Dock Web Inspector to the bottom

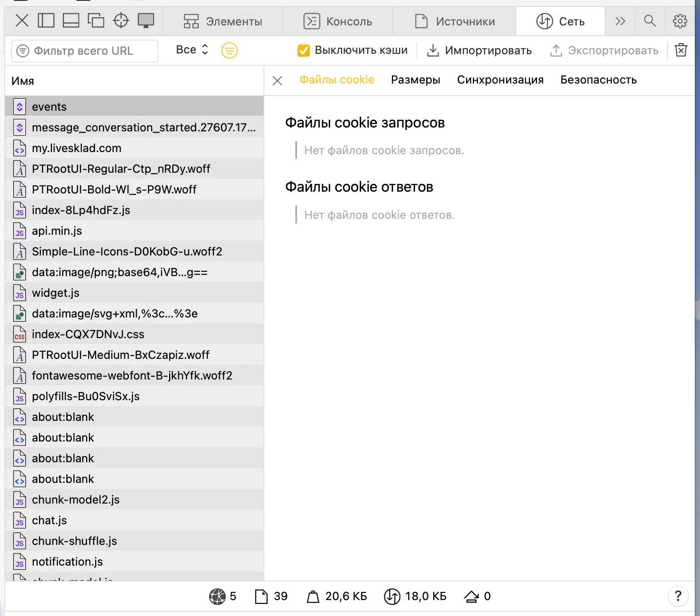click(x=71, y=21)
